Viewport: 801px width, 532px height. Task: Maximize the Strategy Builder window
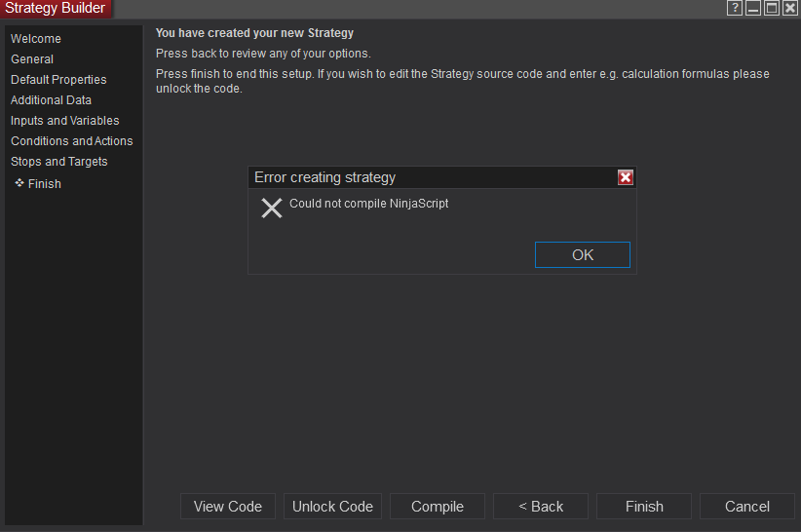tap(772, 8)
